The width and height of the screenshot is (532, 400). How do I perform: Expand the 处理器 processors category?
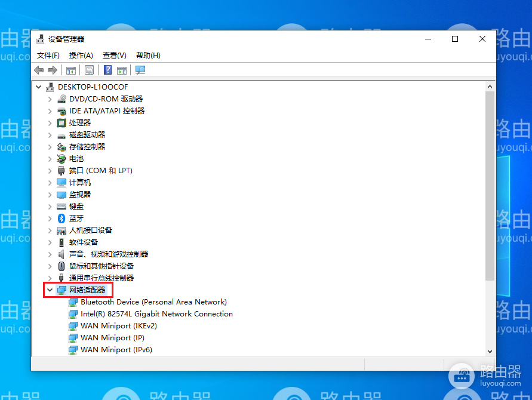[x=50, y=123]
